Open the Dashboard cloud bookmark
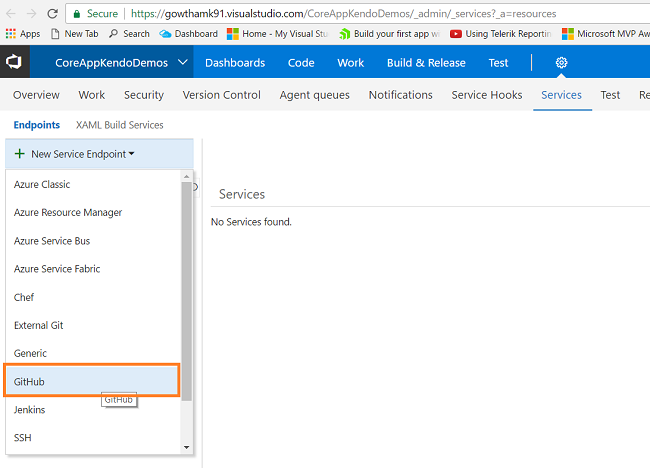 coord(189,34)
